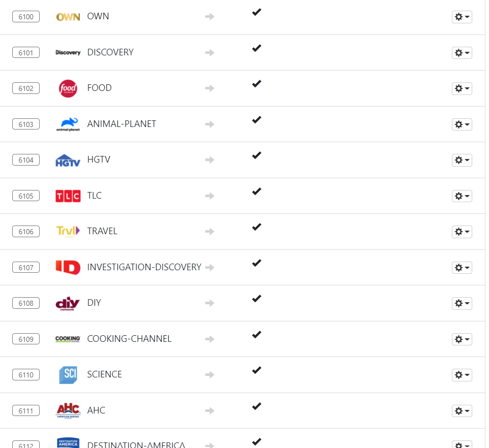Click the Investigation Discovery logo
The height and width of the screenshot is (448, 489).
[68, 267]
